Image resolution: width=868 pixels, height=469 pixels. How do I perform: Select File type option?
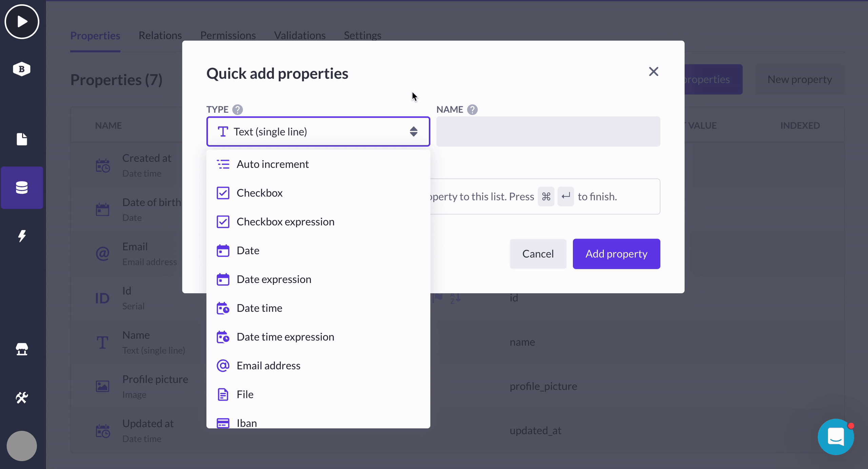[x=318, y=395]
